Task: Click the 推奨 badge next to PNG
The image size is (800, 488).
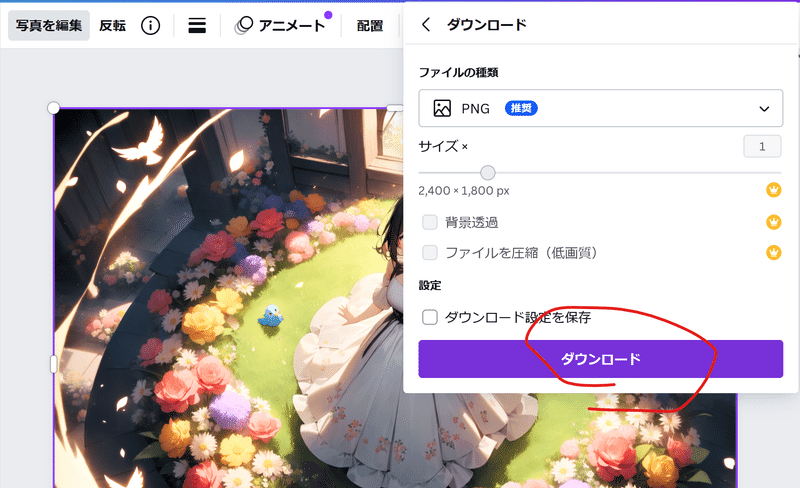Action: [x=521, y=108]
